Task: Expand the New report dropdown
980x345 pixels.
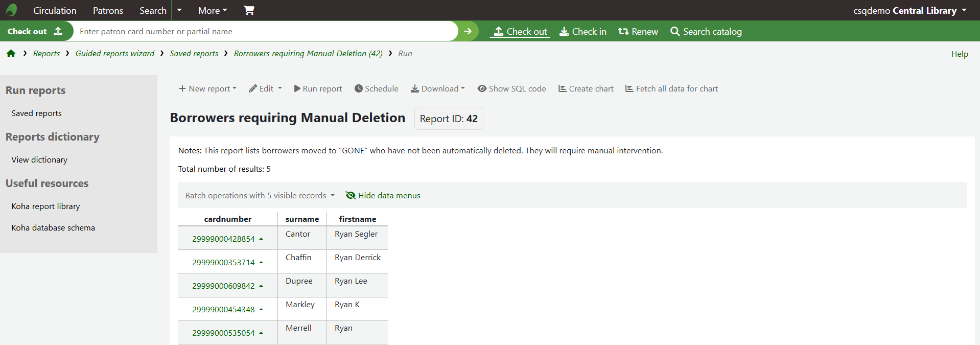Action: pyautogui.click(x=208, y=89)
